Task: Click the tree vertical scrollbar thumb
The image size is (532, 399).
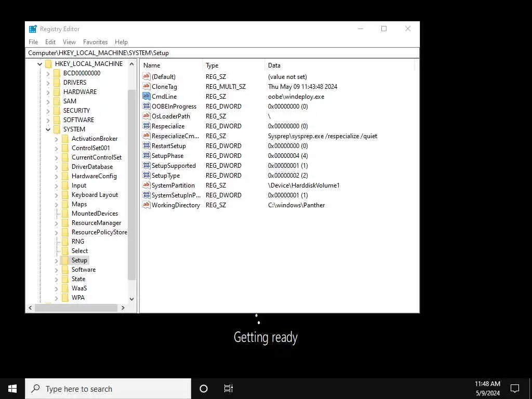Action: pyautogui.click(x=131, y=185)
